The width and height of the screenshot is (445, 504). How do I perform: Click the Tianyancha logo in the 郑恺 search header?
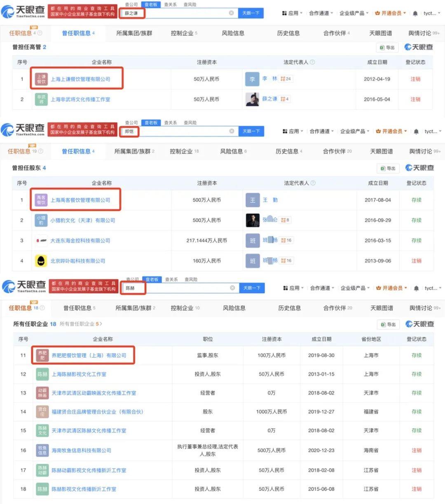tap(23, 130)
